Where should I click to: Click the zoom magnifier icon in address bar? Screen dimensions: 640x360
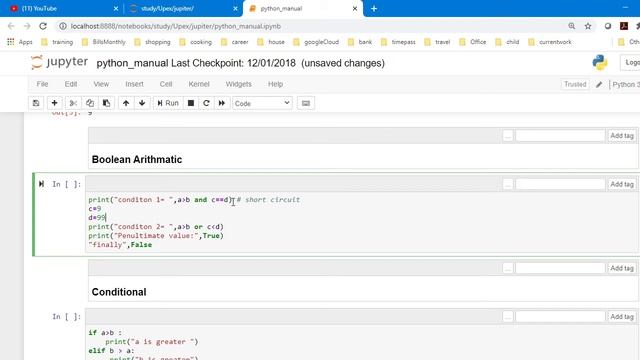(571, 26)
